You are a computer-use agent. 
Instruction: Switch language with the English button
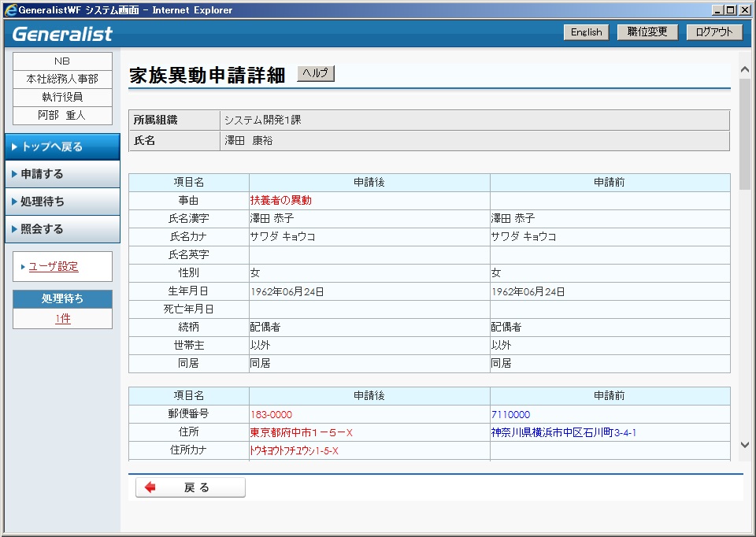click(x=586, y=32)
